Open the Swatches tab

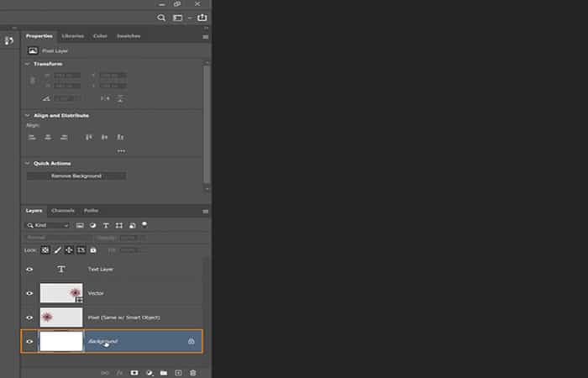pyautogui.click(x=129, y=36)
